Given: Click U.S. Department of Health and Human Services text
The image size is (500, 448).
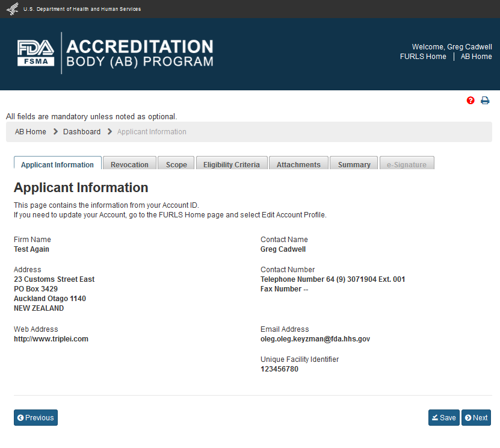Looking at the screenshot, I should [x=82, y=9].
